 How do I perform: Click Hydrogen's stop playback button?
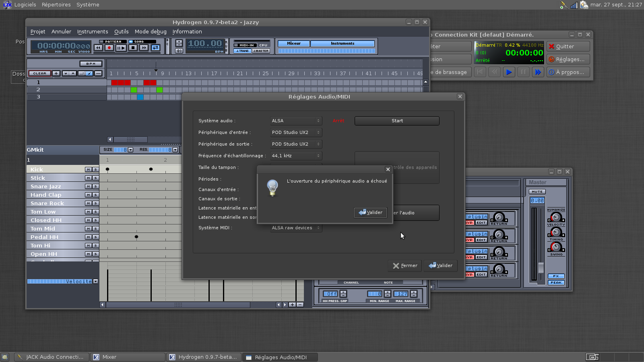tap(132, 48)
